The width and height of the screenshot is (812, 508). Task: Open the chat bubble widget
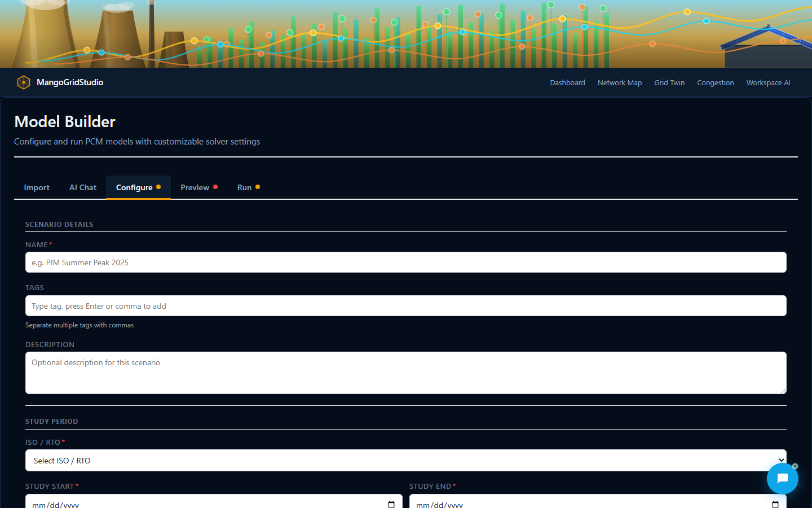point(783,479)
